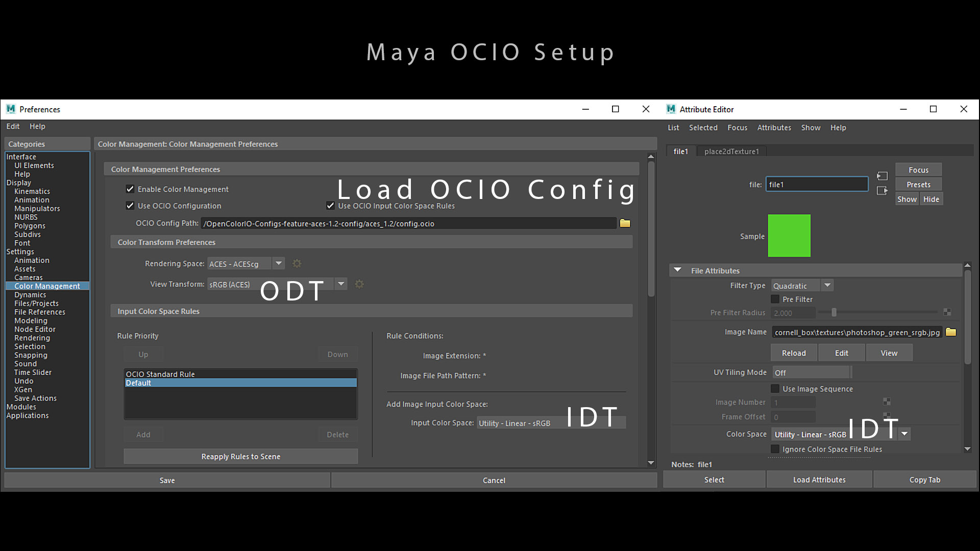The height and width of the screenshot is (551, 980).
Task: Open Image Name folder browser icon
Action: point(950,332)
